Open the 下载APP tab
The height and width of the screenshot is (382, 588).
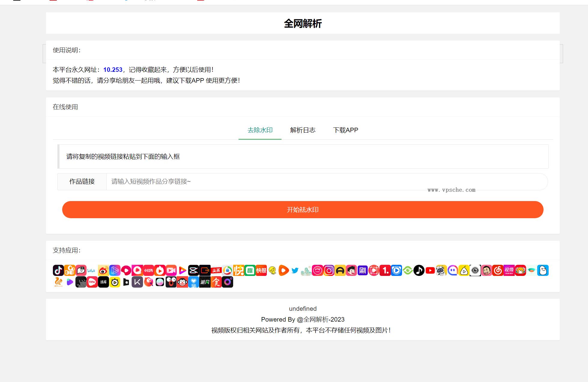[x=346, y=130]
